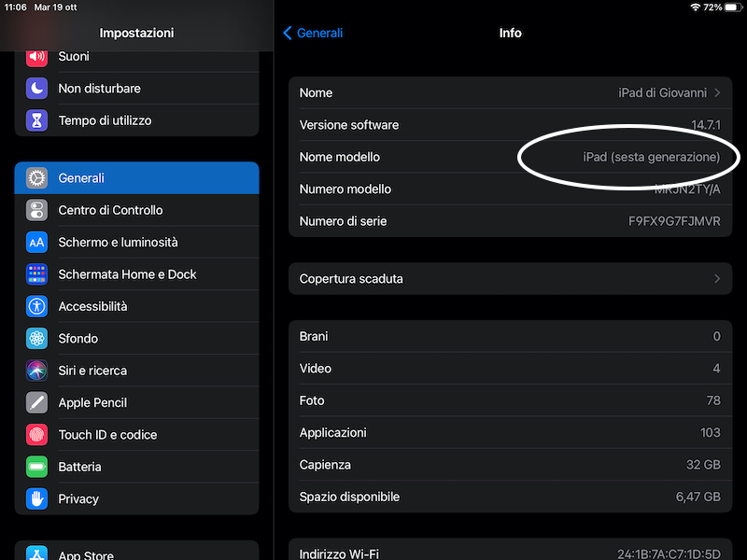Tap the Indirizzo Wi-Fi label

tap(339, 554)
